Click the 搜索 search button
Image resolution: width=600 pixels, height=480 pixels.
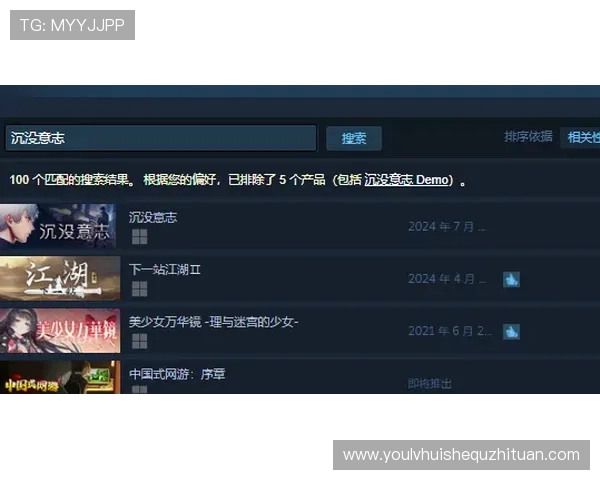coord(354,138)
